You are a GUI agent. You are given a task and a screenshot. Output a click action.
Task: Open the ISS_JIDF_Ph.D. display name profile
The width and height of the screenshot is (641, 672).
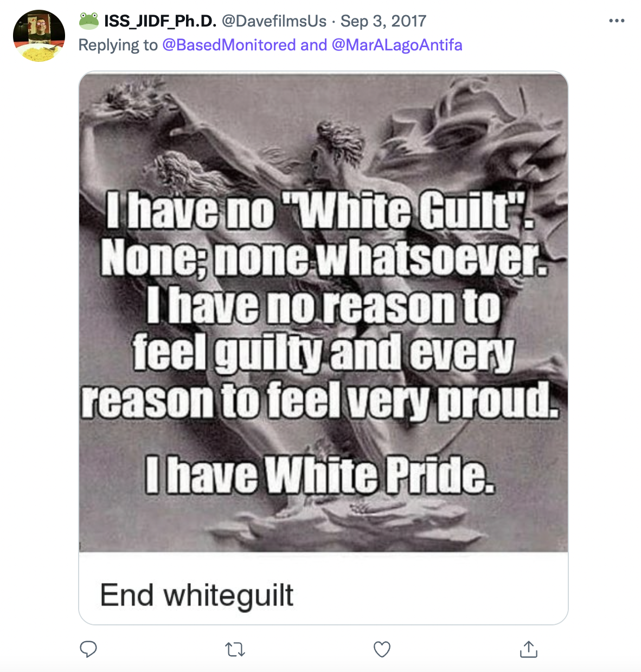pos(161,21)
